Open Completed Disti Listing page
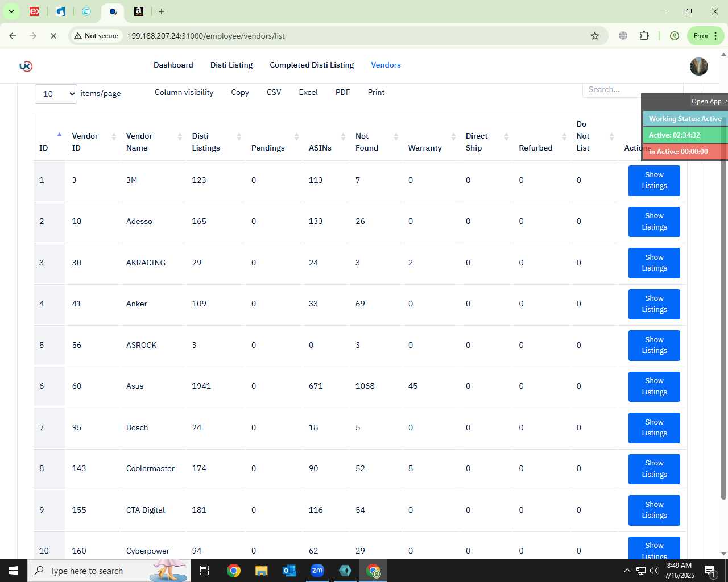This screenshot has width=728, height=582. (312, 65)
